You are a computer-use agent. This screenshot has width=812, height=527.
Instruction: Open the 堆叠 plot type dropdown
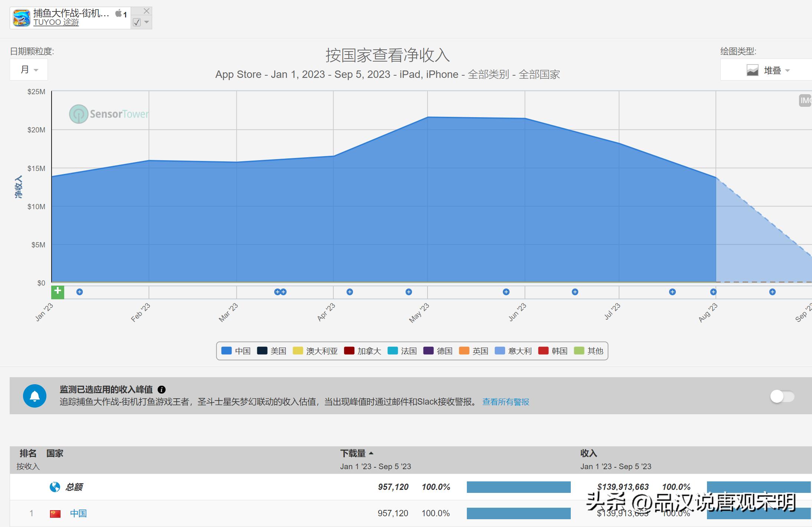click(777, 70)
